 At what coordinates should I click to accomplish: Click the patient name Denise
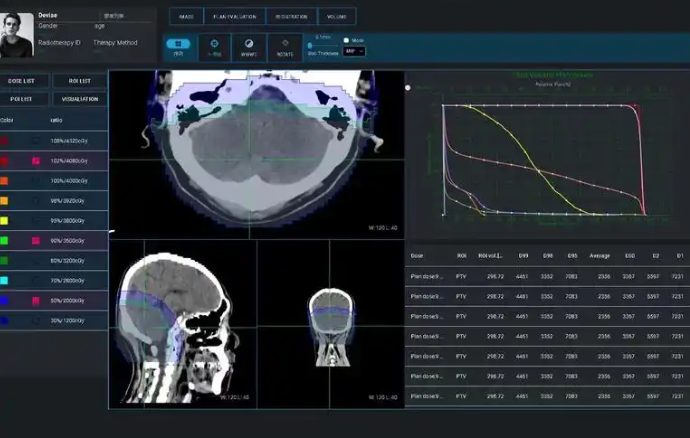click(48, 15)
